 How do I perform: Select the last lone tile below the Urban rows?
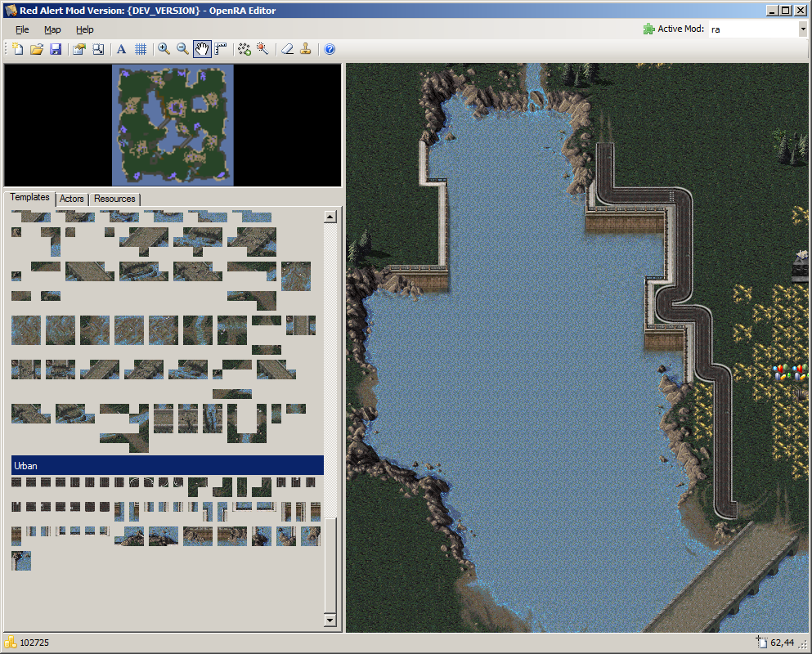coord(21,561)
